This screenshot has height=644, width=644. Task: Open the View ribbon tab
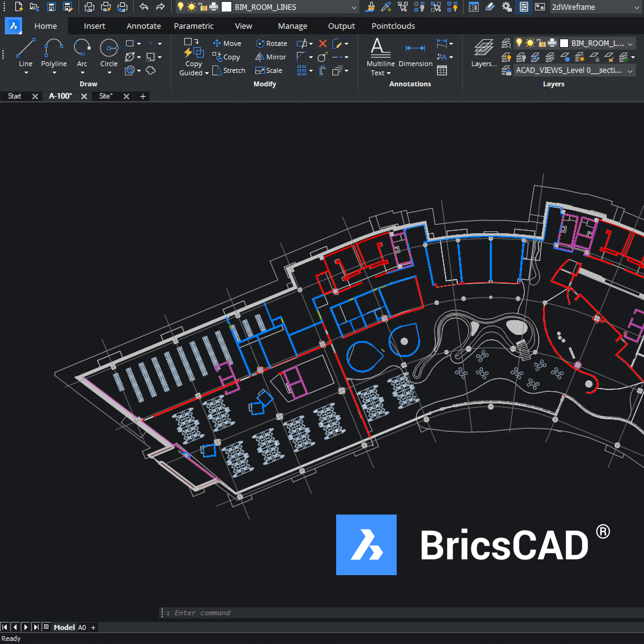[243, 26]
